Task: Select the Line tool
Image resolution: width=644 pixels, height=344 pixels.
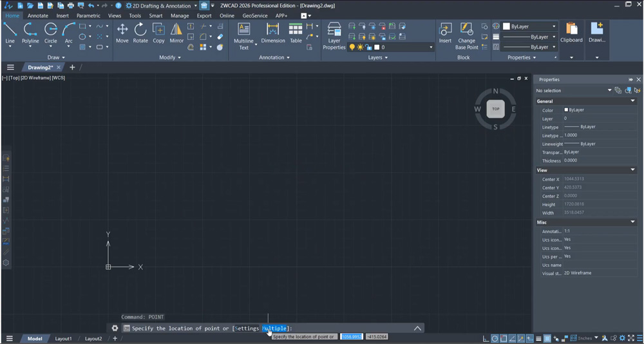Action: click(10, 33)
